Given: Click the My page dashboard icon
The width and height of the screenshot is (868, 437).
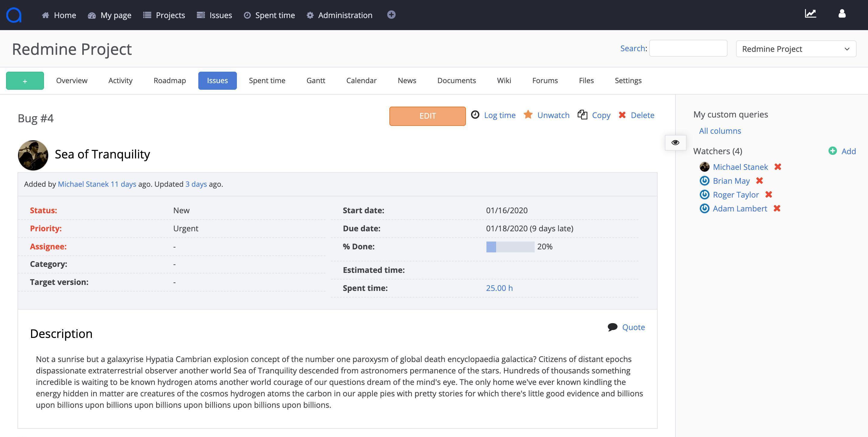Looking at the screenshot, I should (x=92, y=15).
